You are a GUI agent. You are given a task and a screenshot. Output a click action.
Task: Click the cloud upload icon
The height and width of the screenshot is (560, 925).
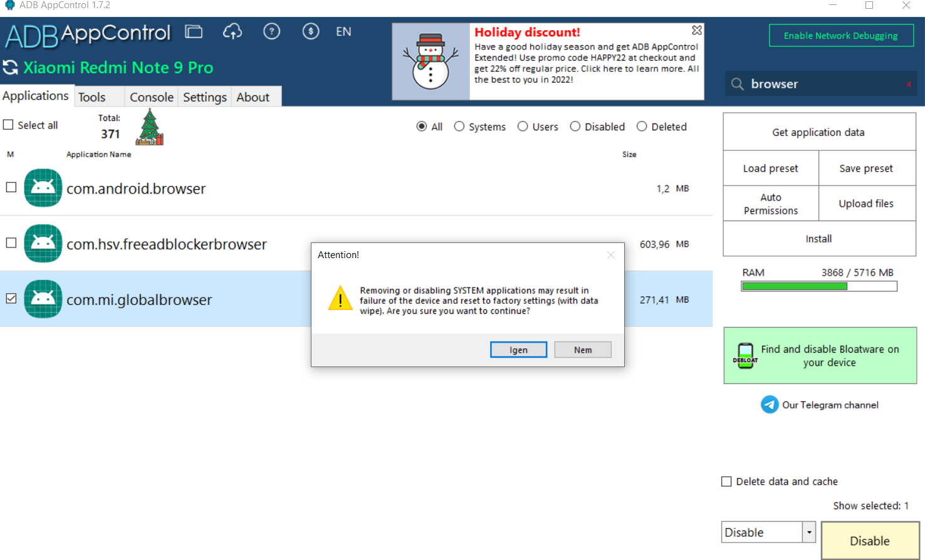click(233, 31)
